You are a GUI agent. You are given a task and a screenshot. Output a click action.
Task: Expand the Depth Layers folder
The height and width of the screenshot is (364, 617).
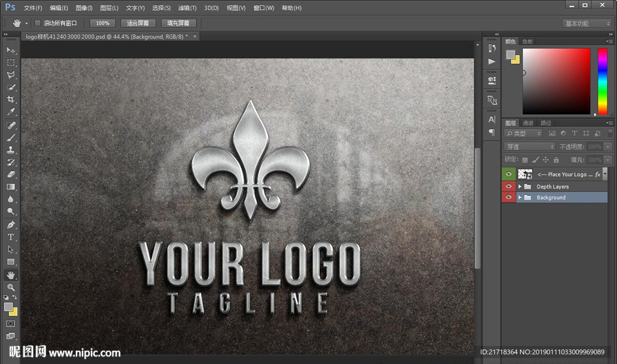[520, 187]
